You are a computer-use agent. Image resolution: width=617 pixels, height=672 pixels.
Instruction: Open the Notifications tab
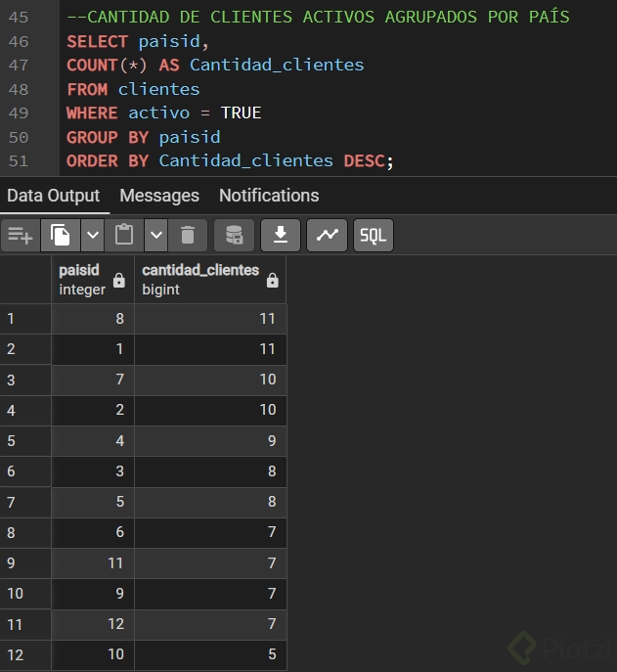[269, 196]
